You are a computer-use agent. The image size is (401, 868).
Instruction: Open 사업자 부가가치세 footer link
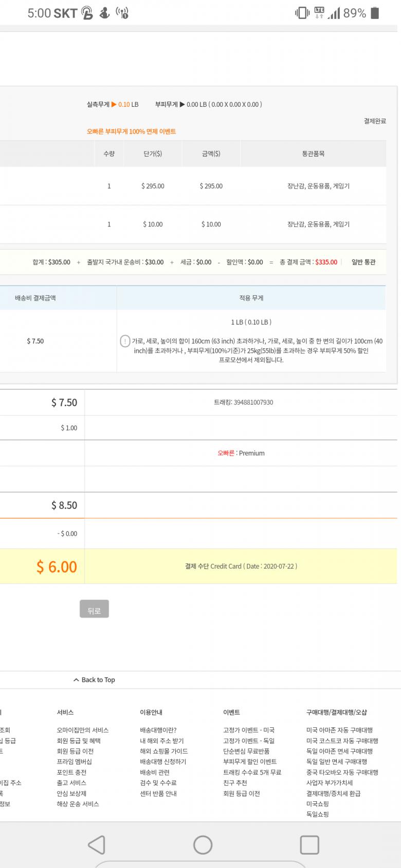(329, 783)
